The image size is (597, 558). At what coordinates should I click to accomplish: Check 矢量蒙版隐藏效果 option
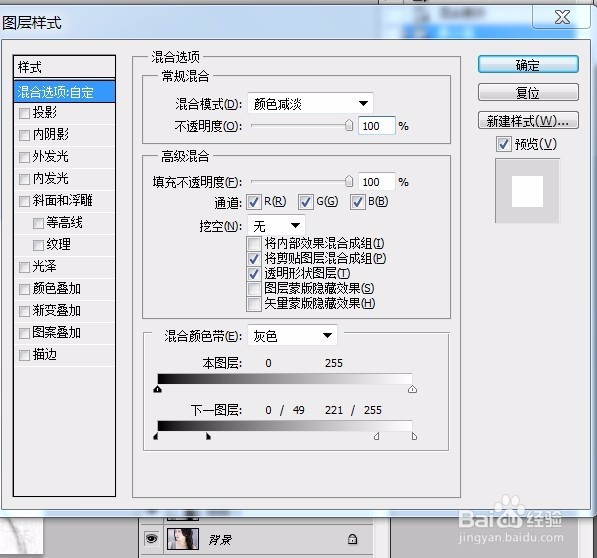(x=254, y=304)
